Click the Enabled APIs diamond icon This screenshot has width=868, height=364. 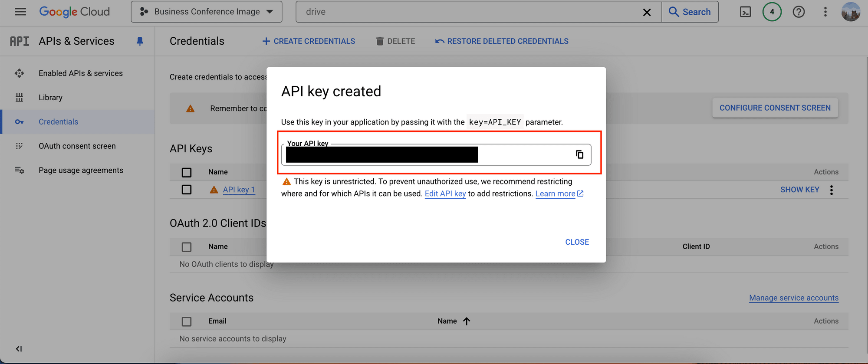click(19, 73)
